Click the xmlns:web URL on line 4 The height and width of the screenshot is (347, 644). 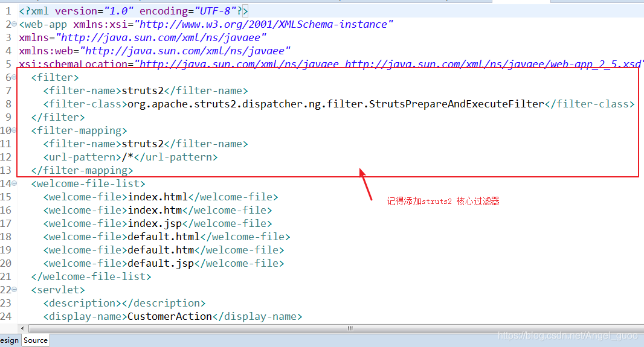coord(185,51)
